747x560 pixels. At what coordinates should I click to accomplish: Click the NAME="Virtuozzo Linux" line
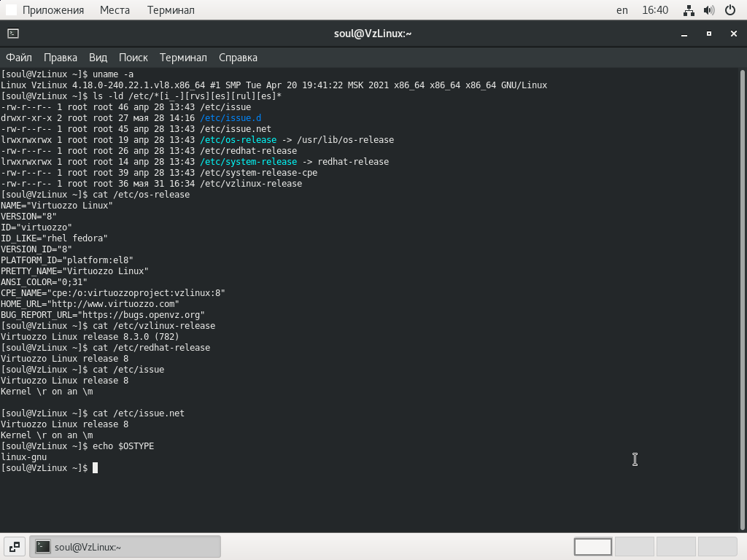click(x=57, y=206)
